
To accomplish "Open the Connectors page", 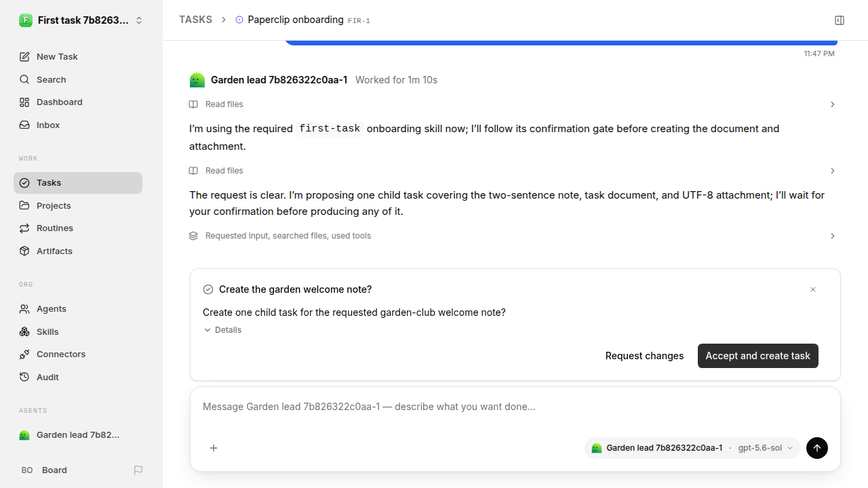I will click(x=78, y=354).
